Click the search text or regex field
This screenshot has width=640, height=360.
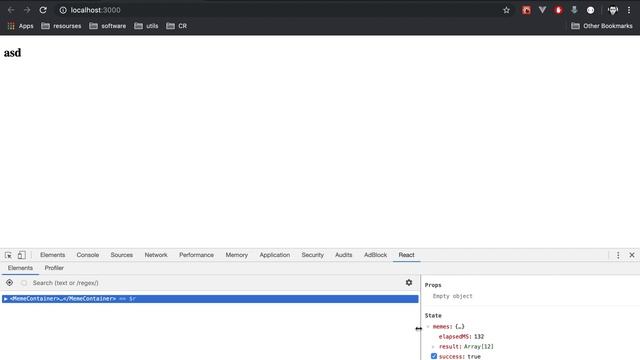tap(216, 283)
